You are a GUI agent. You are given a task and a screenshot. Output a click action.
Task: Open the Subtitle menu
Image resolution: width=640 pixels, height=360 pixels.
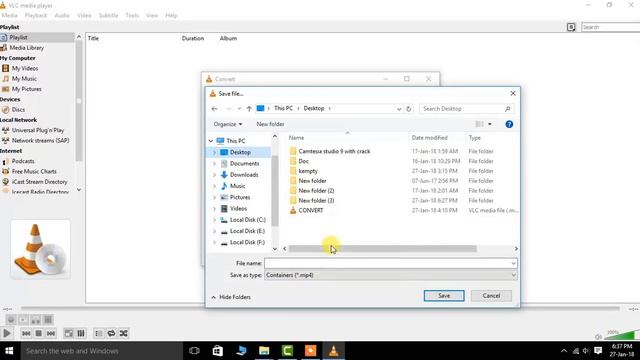108,15
